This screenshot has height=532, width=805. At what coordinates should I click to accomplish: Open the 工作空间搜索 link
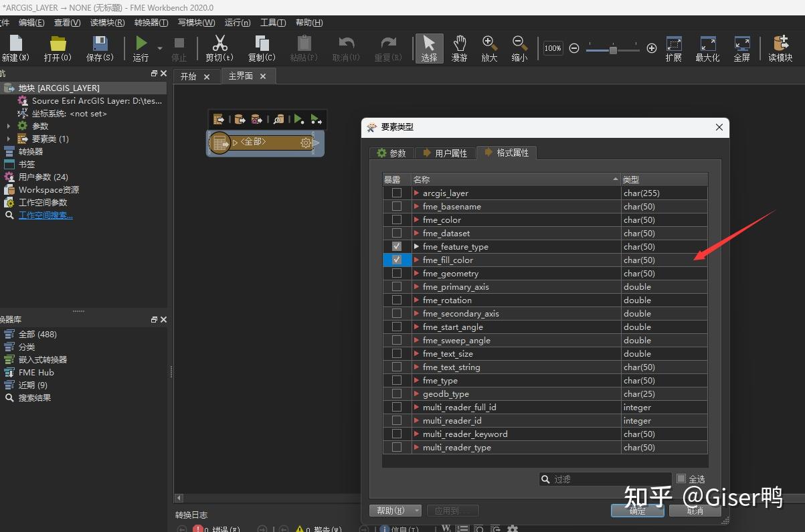pos(46,215)
